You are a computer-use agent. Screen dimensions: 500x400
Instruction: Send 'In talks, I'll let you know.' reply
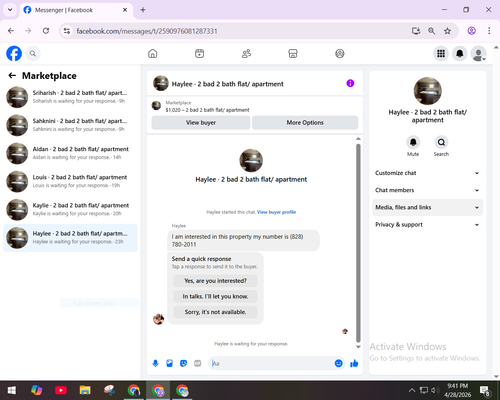[215, 296]
